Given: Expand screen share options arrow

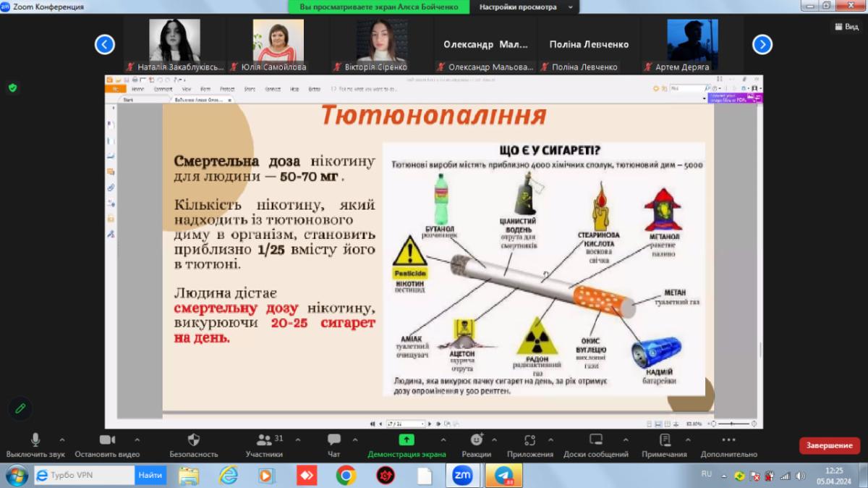Looking at the screenshot, I should [443, 439].
